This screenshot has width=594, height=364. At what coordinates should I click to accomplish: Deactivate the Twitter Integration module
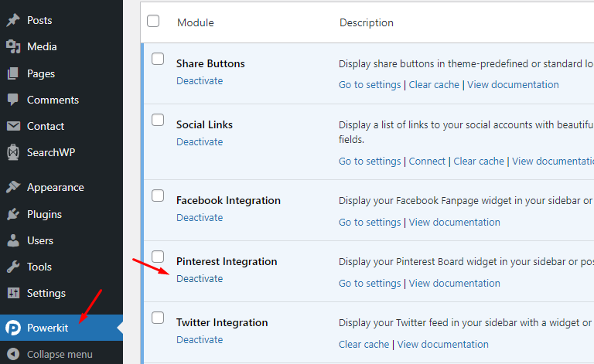(200, 340)
